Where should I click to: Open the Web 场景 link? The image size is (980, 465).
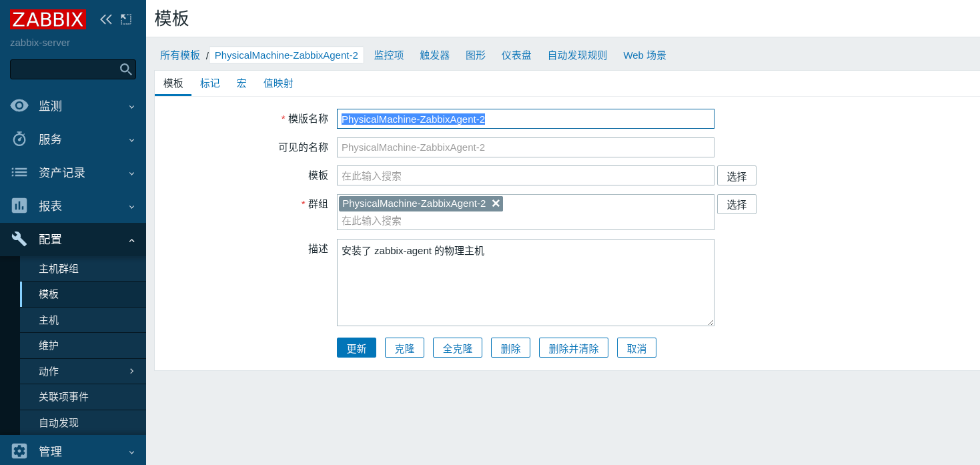(x=644, y=55)
